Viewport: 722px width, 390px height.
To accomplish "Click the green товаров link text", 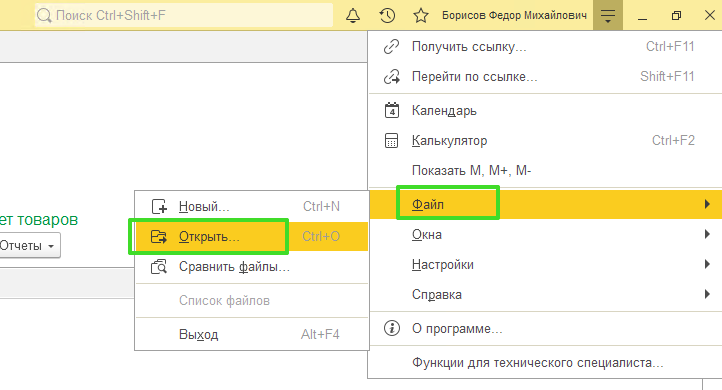I will point(47,220).
